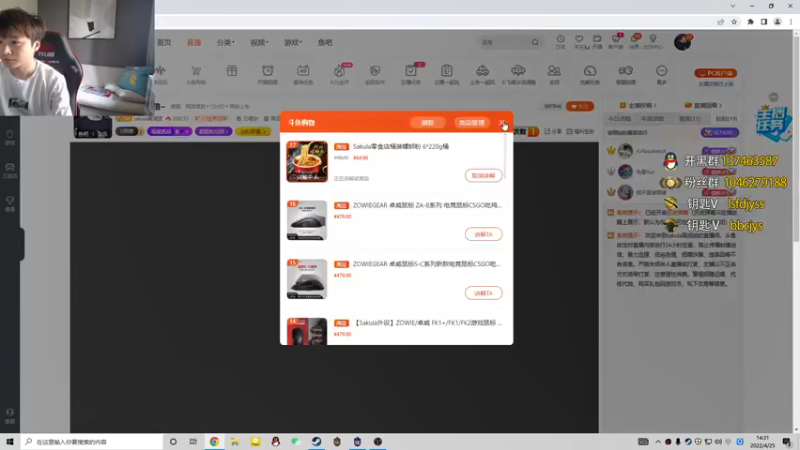Open the location pin creator center icon

[x=653, y=39]
